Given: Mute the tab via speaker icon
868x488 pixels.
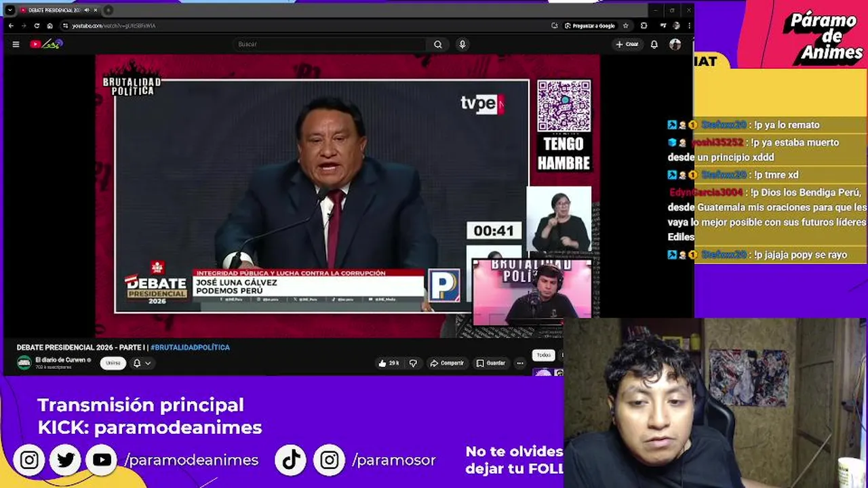Looking at the screenshot, I should tap(86, 10).
